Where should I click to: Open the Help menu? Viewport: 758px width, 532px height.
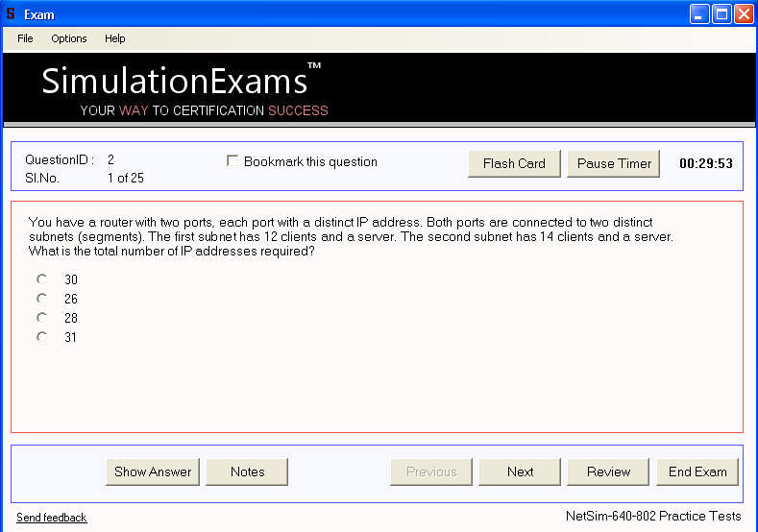coord(115,38)
